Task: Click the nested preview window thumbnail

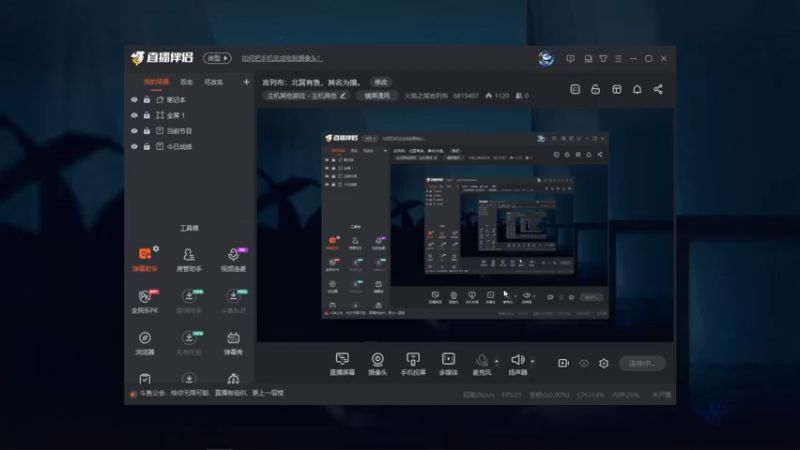Action: [x=465, y=226]
